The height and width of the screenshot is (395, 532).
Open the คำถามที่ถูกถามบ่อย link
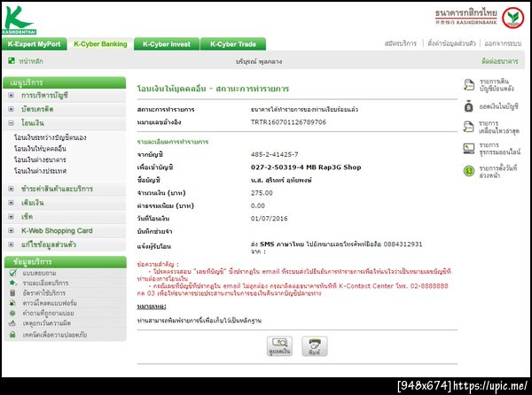coord(48,314)
